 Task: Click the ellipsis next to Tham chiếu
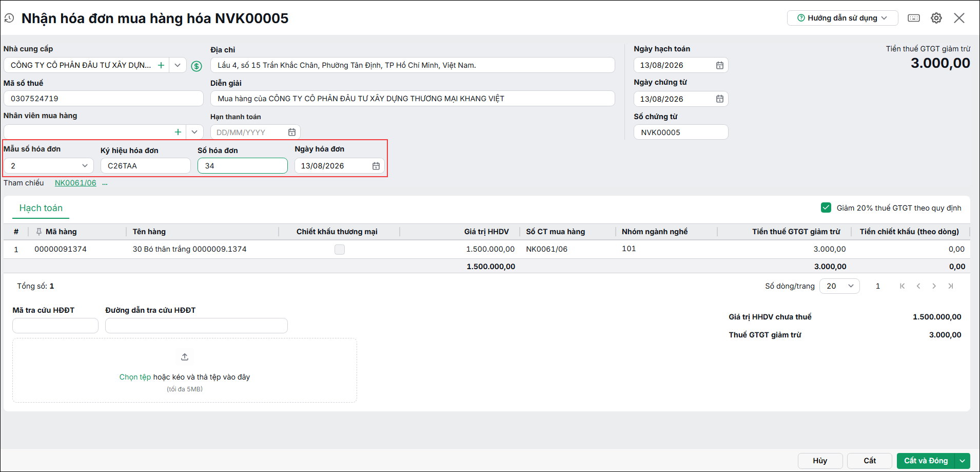click(x=105, y=183)
